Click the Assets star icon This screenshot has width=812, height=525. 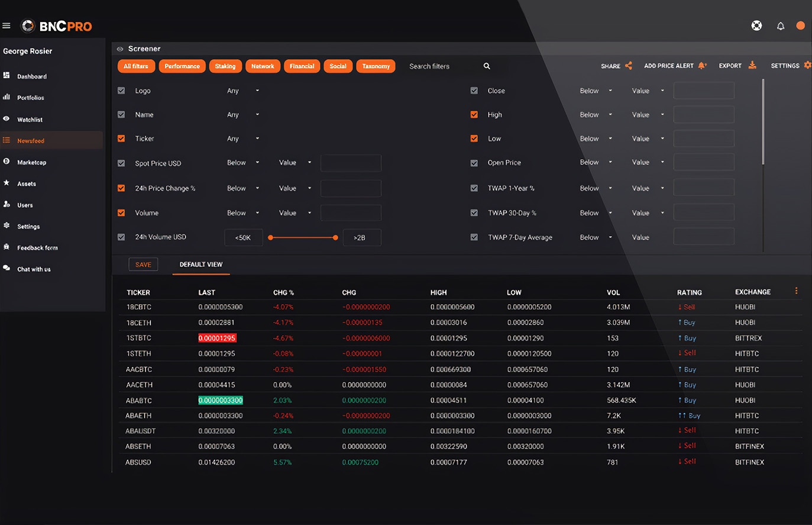point(7,183)
